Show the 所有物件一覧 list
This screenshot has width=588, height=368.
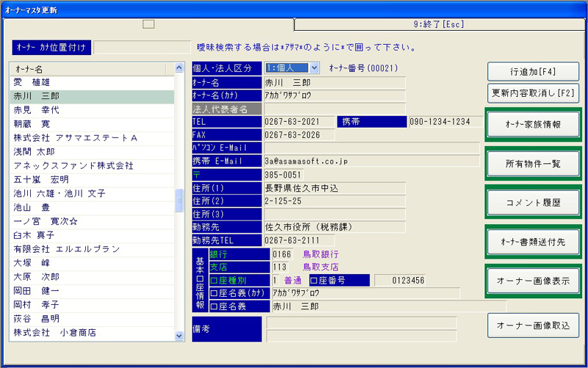533,164
